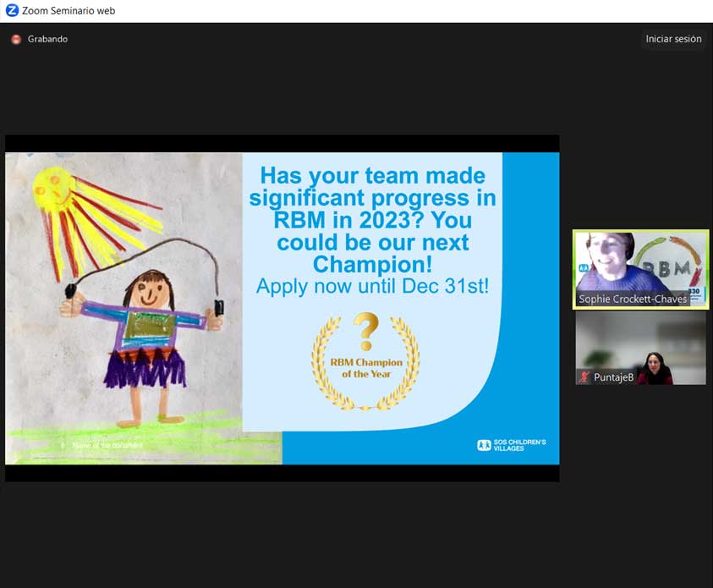Click the RBM circular logo in Sophie's background
The width and height of the screenshot is (713, 588).
pos(668,267)
